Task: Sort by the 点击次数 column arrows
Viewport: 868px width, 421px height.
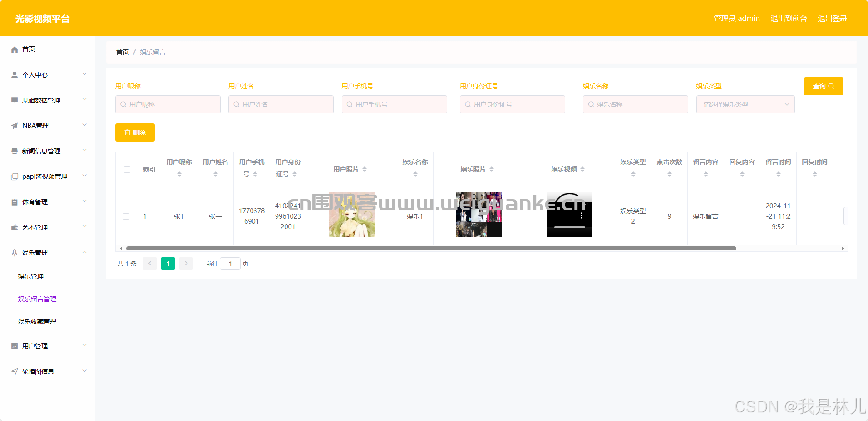Action: point(670,174)
